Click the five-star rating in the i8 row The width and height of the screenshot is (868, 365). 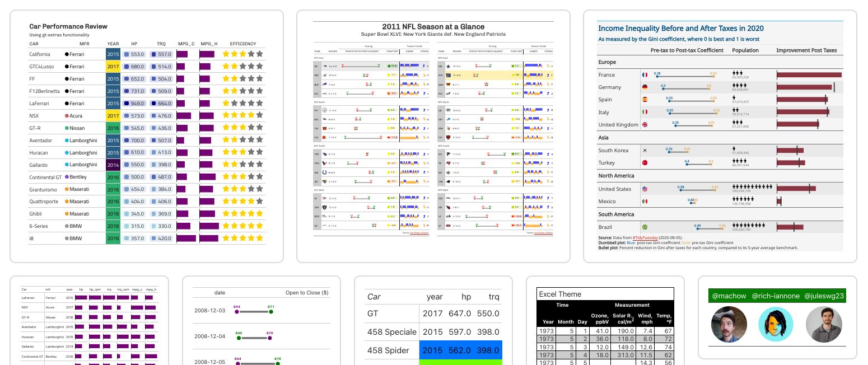click(242, 238)
